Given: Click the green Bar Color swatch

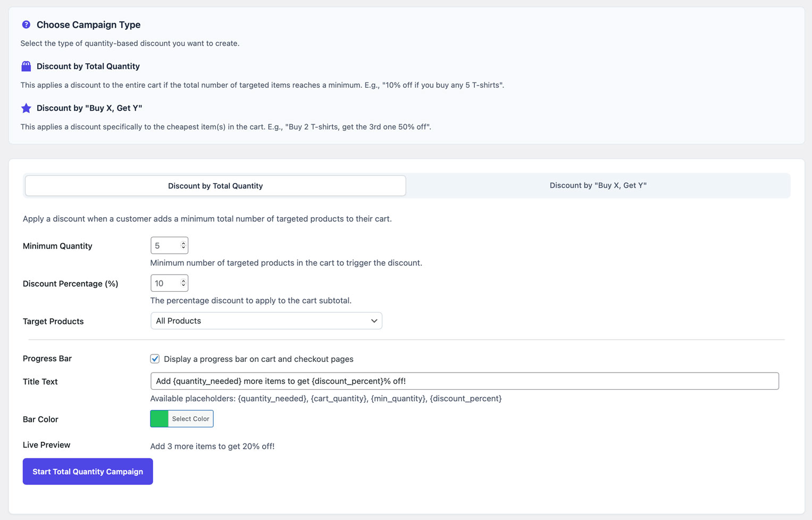Looking at the screenshot, I should coord(159,419).
